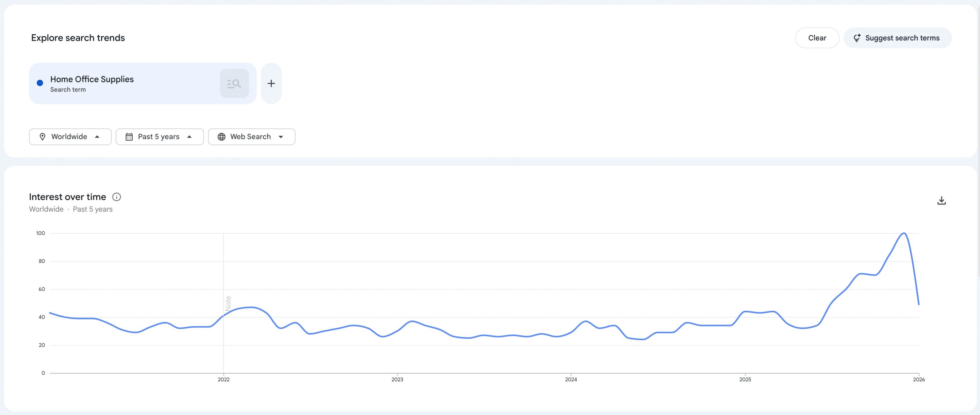
Task: Open the Interest over time info icon
Action: point(116,197)
